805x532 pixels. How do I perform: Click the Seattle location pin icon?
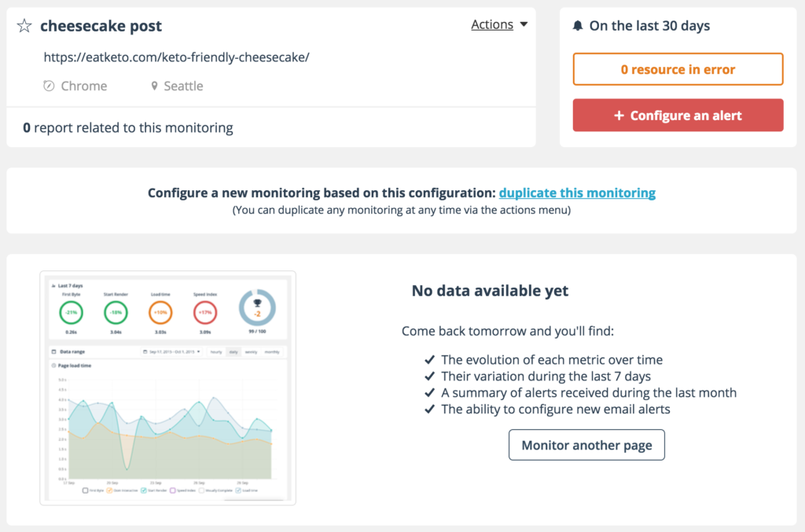155,86
